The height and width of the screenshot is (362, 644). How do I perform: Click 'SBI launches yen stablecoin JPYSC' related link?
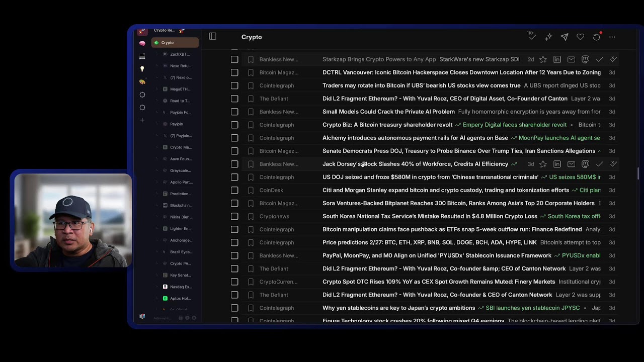coord(532,308)
